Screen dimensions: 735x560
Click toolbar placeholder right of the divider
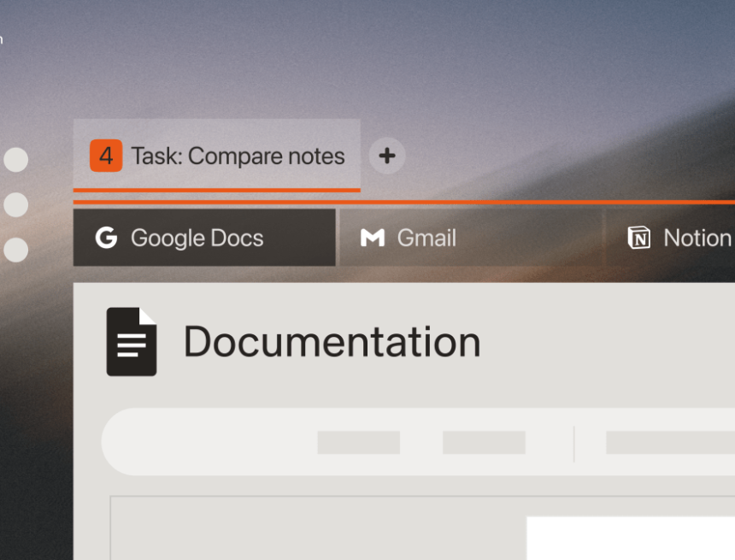[667, 442]
